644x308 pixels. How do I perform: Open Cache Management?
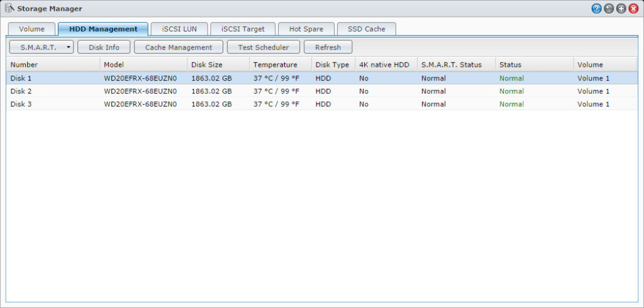click(x=178, y=47)
